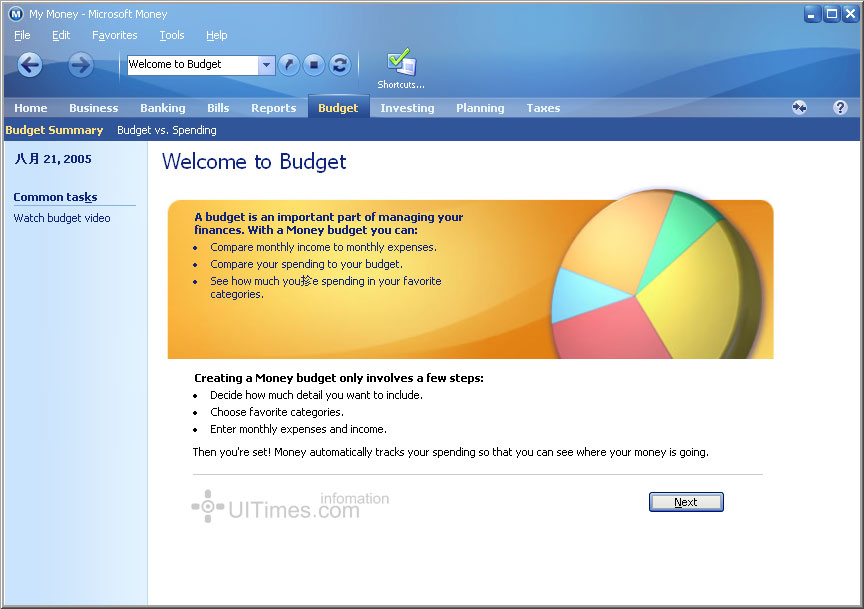Switch to the Bills tab
Image resolution: width=864 pixels, height=609 pixels.
(x=218, y=108)
